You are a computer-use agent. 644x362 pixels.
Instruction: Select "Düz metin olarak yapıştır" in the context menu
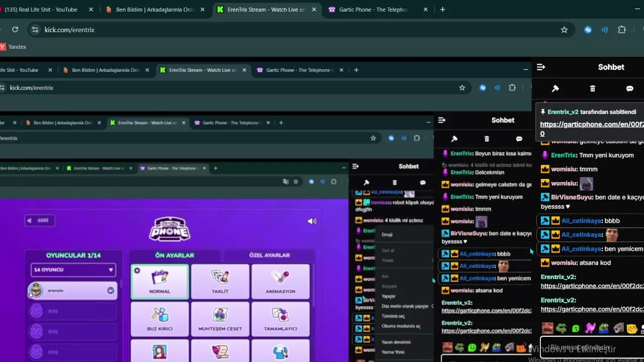pyautogui.click(x=404, y=306)
